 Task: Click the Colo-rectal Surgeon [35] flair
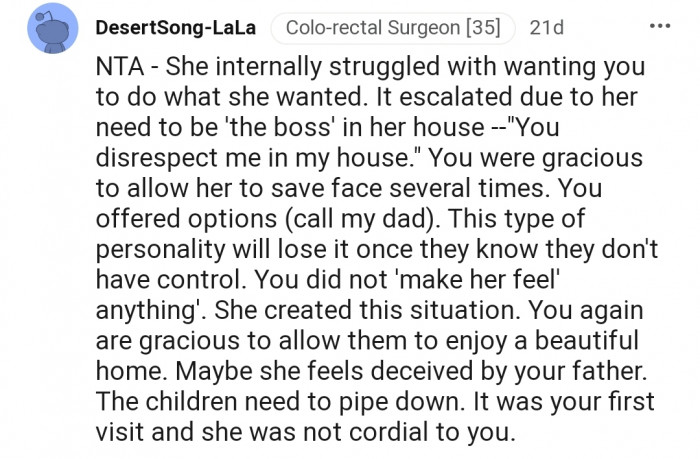[393, 28]
